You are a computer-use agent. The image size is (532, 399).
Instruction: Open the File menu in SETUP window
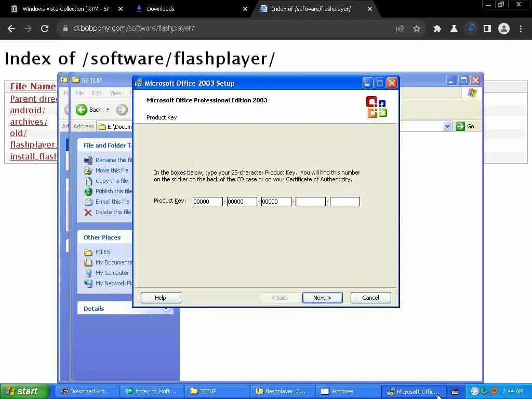(79, 93)
